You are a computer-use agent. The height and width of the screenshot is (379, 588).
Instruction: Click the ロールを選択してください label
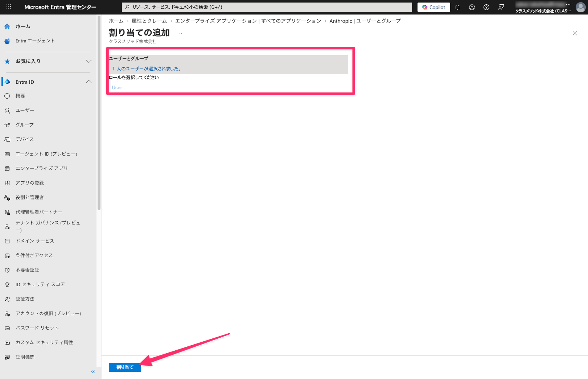(134, 77)
